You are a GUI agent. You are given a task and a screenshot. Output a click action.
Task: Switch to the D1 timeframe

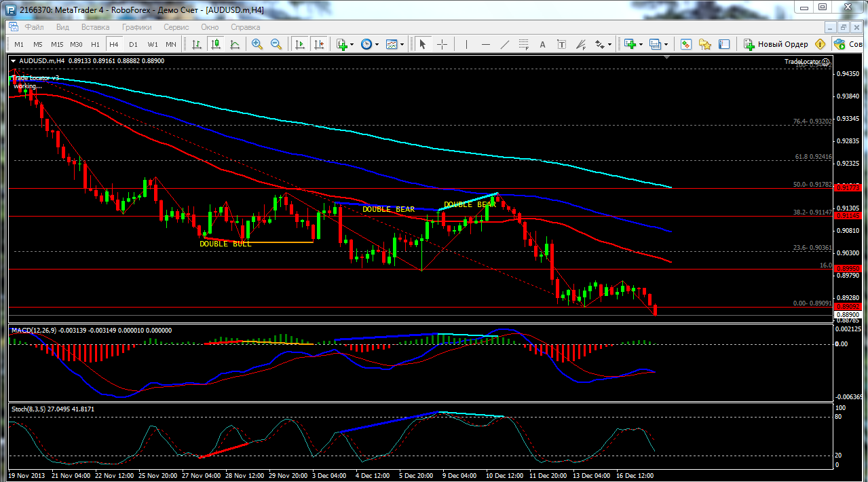coord(133,44)
